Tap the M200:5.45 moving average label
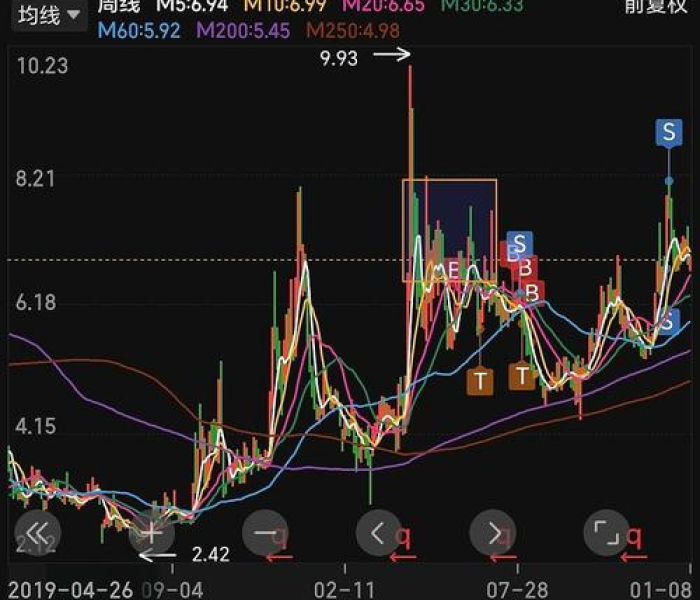This screenshot has width=700, height=600. pos(243,31)
